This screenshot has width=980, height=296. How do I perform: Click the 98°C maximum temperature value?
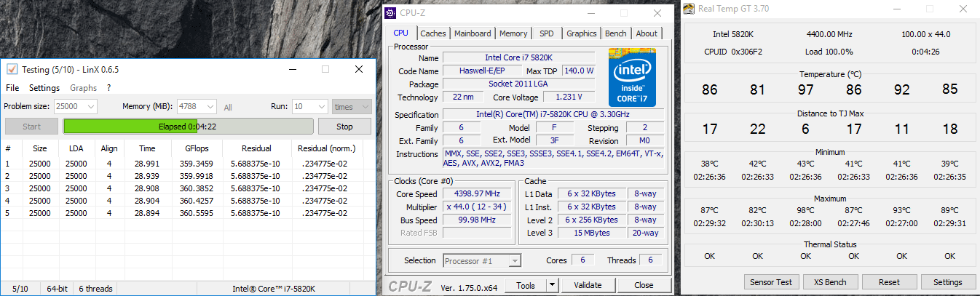coord(805,210)
